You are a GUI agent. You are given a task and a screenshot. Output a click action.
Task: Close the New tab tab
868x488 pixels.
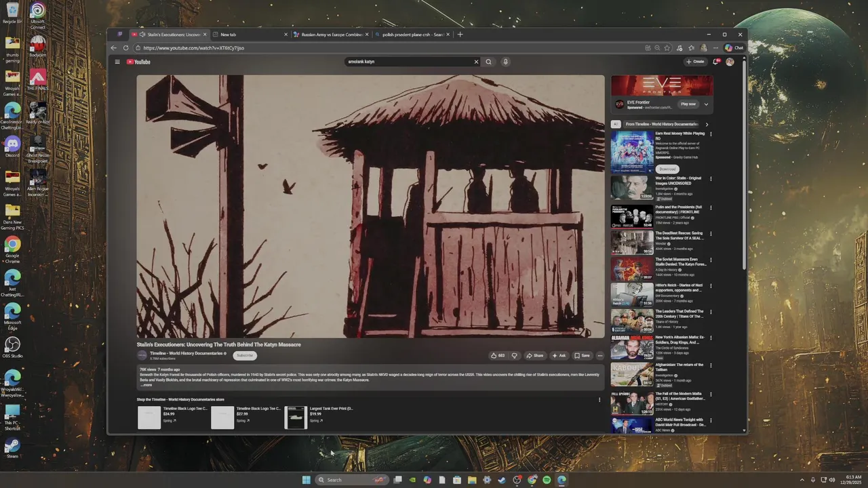click(285, 35)
